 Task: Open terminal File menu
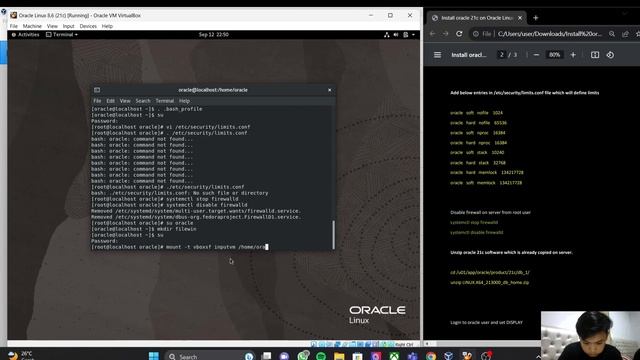[97, 101]
